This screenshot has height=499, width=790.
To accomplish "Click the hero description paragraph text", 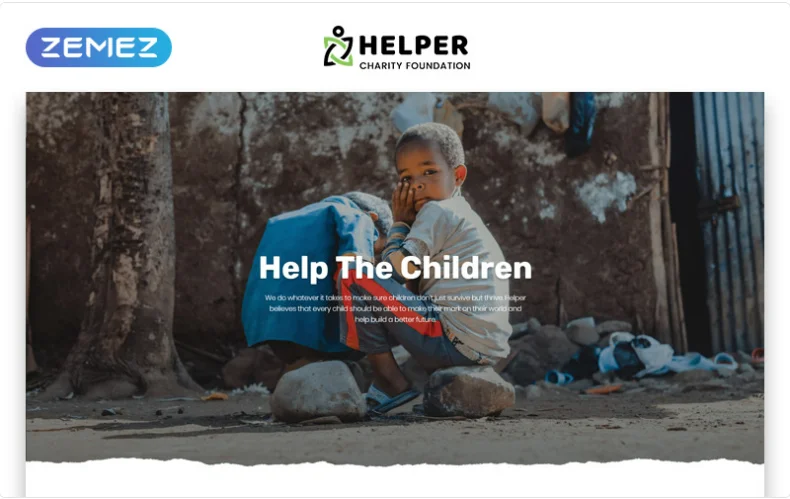I will 395,308.
